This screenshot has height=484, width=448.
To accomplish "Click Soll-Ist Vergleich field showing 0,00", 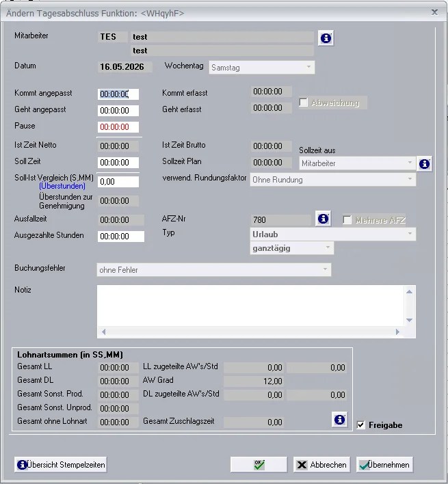I will (x=118, y=182).
